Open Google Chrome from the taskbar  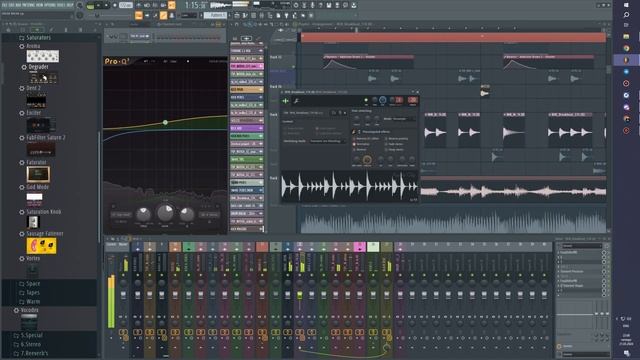click(x=627, y=48)
